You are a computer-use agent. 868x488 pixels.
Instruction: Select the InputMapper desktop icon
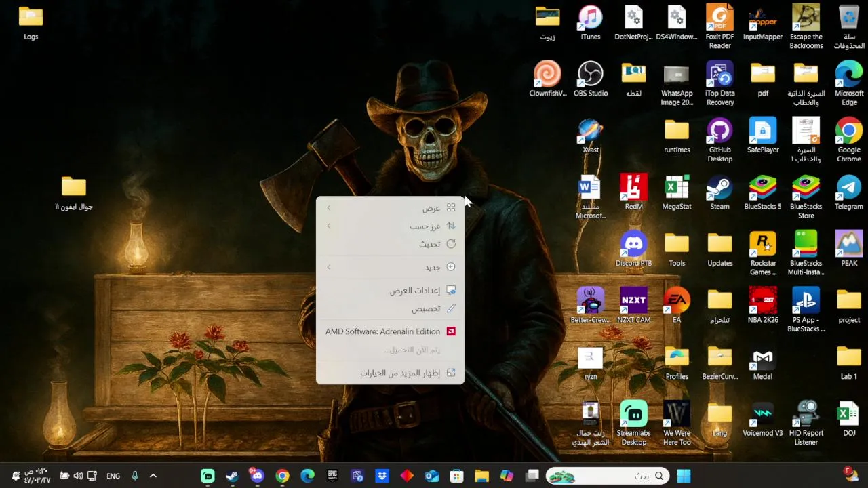tap(763, 22)
